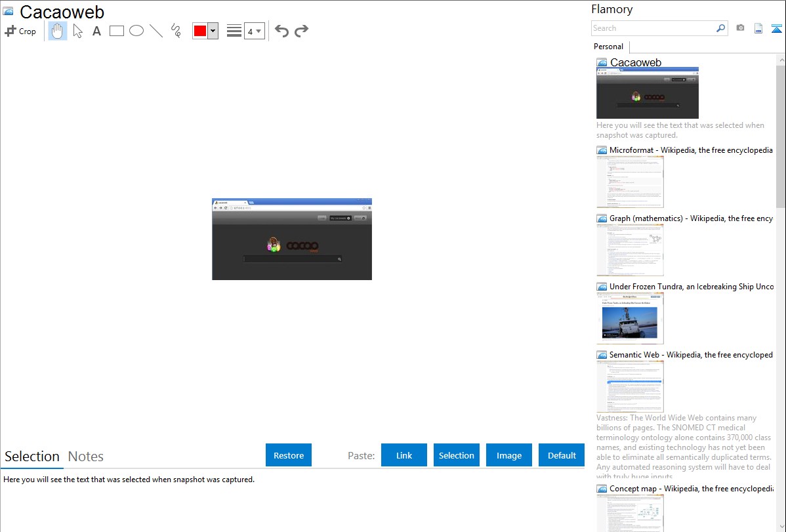
Task: Open Microformat - Wikipedia snapshot title
Action: click(691, 150)
